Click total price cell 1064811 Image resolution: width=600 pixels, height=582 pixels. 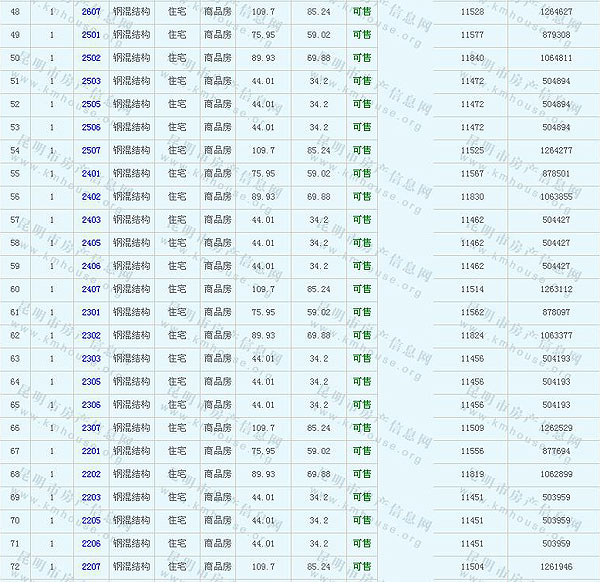coord(556,58)
